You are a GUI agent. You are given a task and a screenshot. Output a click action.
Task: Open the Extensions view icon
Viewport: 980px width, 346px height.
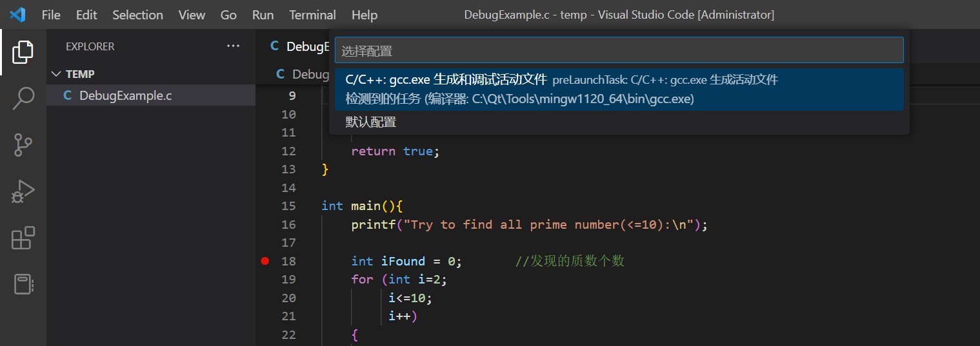click(x=23, y=238)
